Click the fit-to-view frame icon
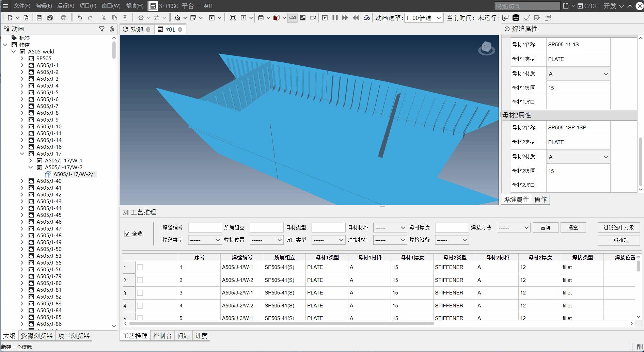The width and height of the screenshot is (644, 352). 233,18
